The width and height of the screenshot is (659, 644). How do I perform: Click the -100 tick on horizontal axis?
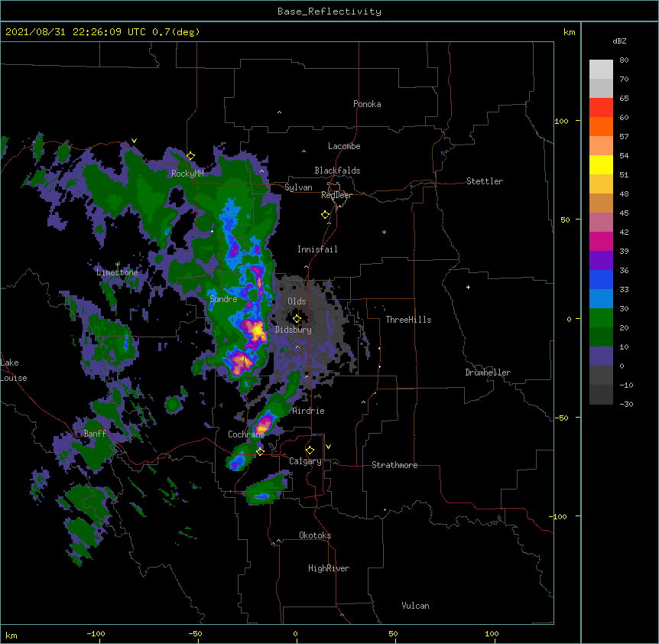(x=96, y=633)
